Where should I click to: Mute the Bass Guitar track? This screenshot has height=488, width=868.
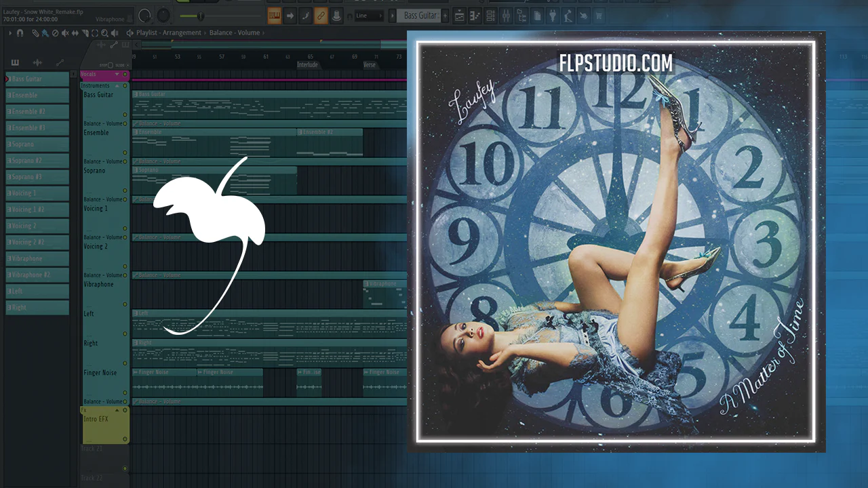coord(125,115)
